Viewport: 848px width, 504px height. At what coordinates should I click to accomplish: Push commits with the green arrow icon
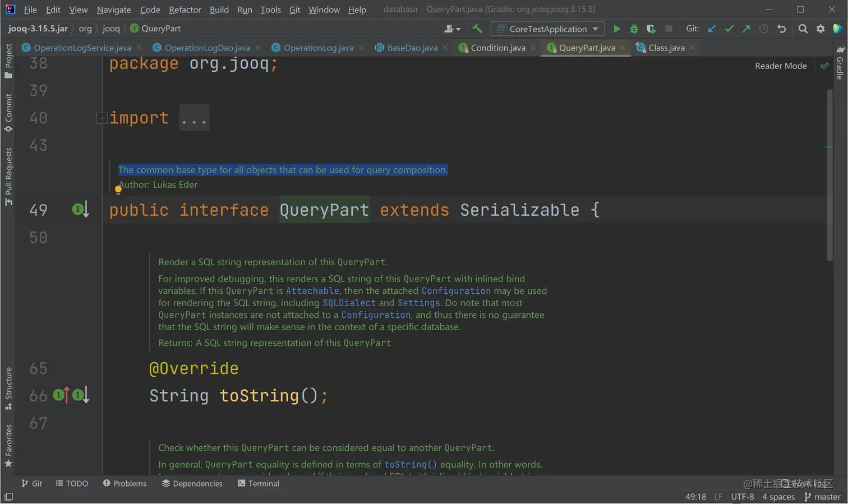(746, 29)
